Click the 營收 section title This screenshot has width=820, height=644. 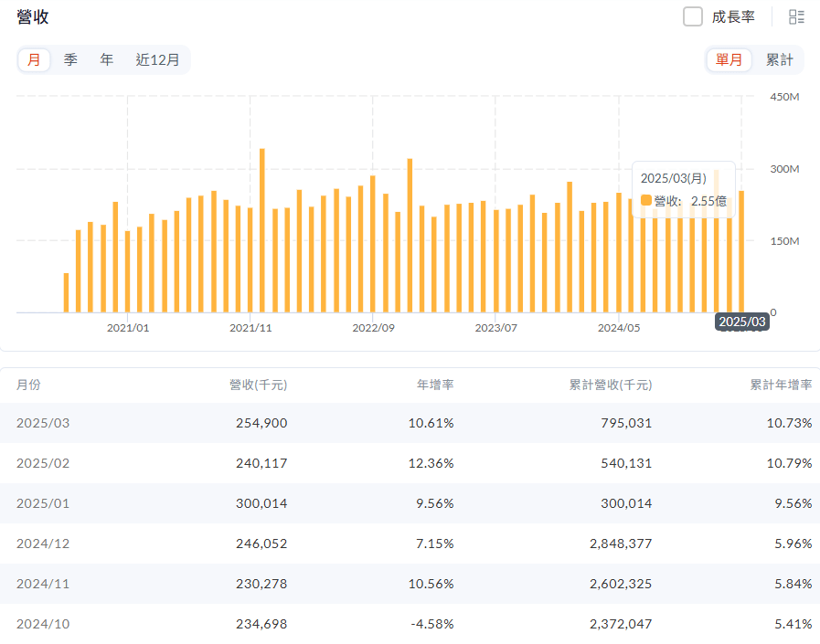pos(32,16)
